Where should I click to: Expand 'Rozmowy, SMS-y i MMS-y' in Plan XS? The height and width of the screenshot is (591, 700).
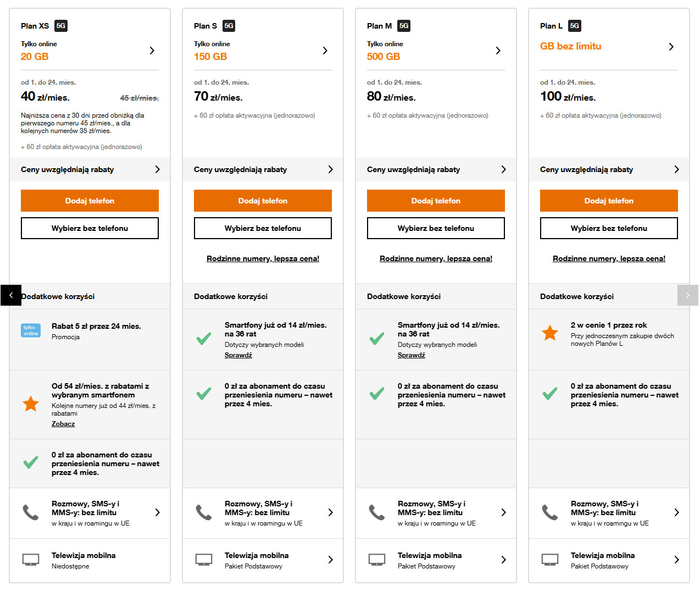157,512
